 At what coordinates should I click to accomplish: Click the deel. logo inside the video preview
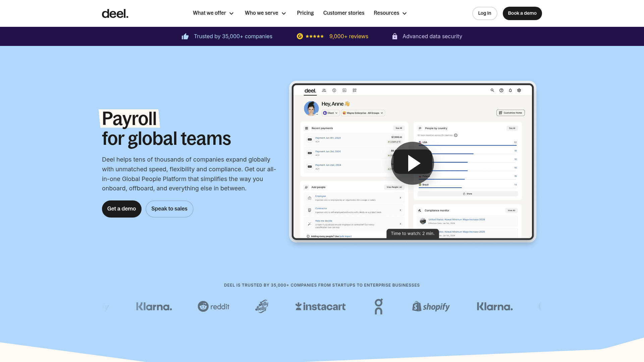tap(310, 90)
